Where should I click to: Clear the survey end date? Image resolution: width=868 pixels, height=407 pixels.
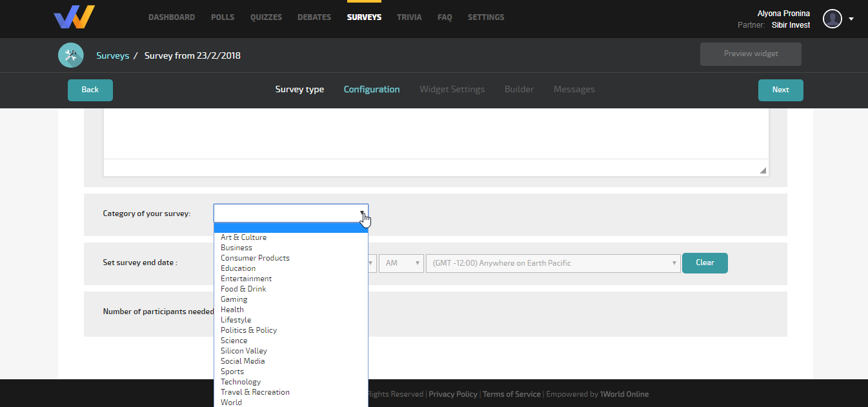pyautogui.click(x=705, y=263)
